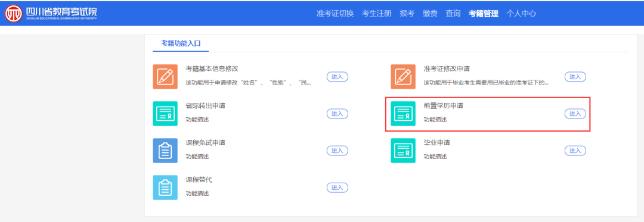
Task: Click the 前置学历申请 title text
Action: click(x=443, y=106)
